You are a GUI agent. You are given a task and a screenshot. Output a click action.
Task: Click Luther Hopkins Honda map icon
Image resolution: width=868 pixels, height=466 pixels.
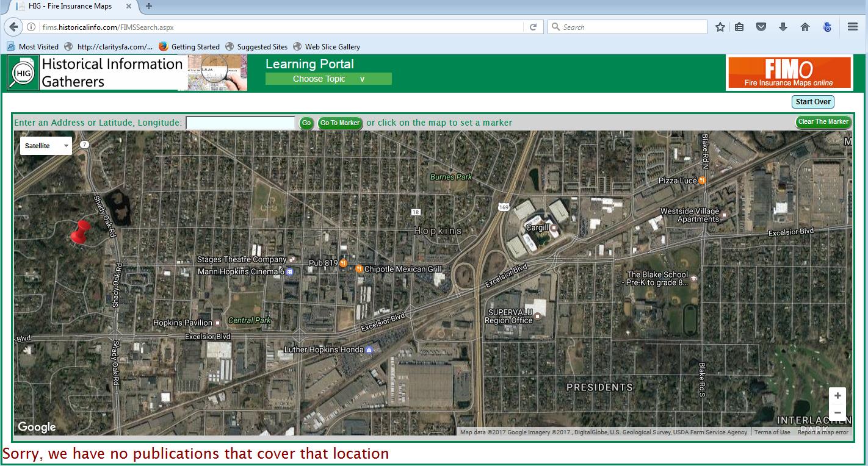(369, 350)
